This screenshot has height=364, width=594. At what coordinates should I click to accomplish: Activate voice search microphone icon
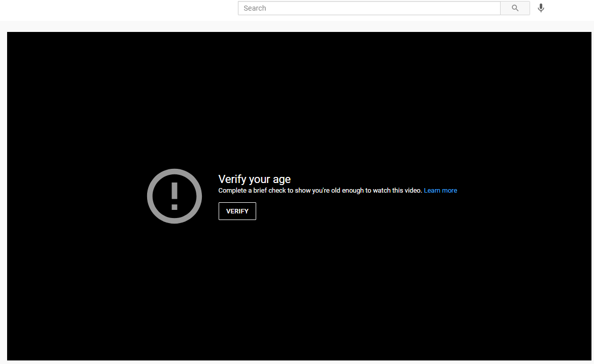point(541,8)
